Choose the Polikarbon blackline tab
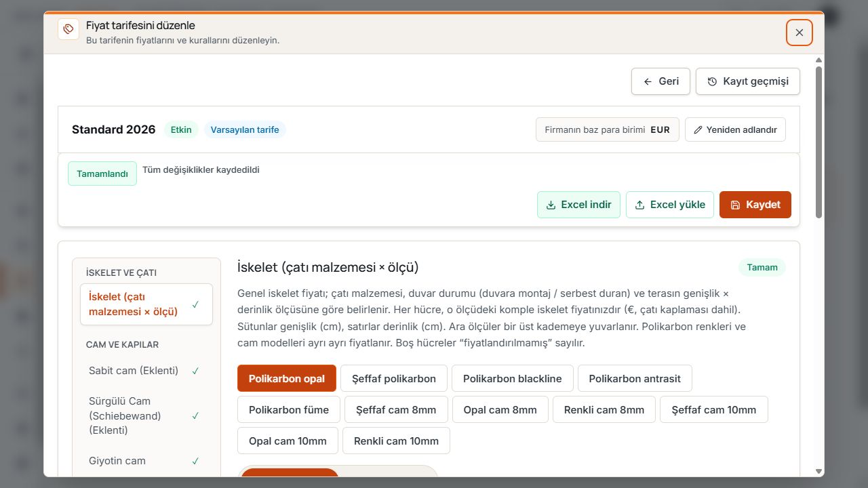Viewport: 868px width, 488px height. (x=513, y=378)
